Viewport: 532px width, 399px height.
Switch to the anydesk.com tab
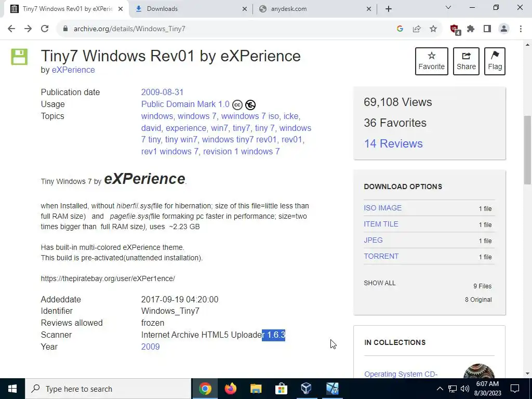tap(314, 9)
